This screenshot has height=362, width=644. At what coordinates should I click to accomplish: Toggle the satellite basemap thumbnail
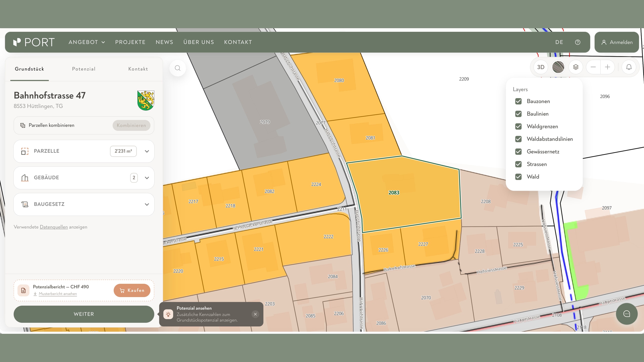[558, 67]
